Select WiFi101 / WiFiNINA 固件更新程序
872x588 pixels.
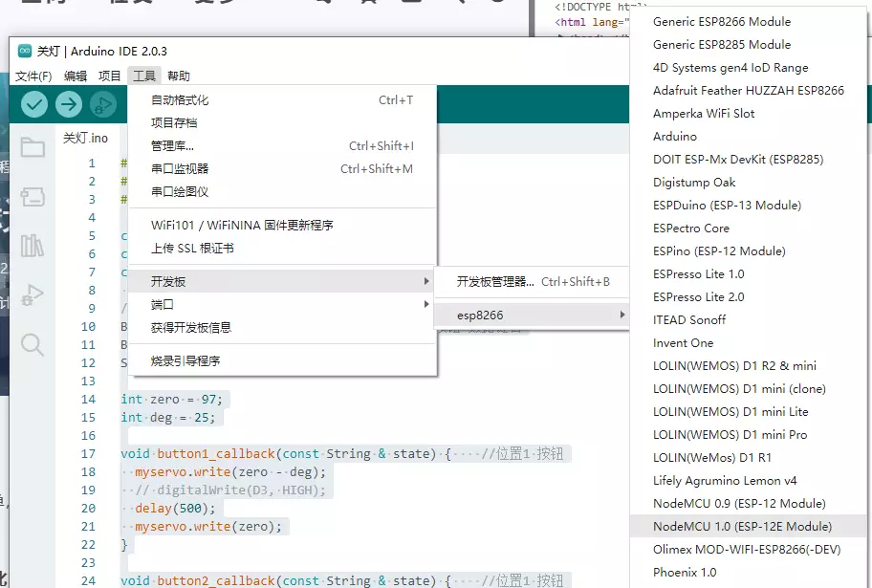point(282,226)
